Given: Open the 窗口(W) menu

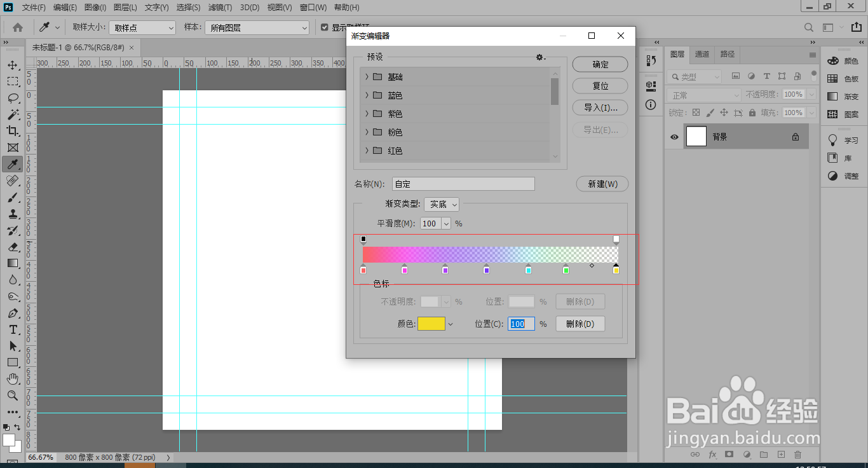Looking at the screenshot, I should click(x=313, y=8).
